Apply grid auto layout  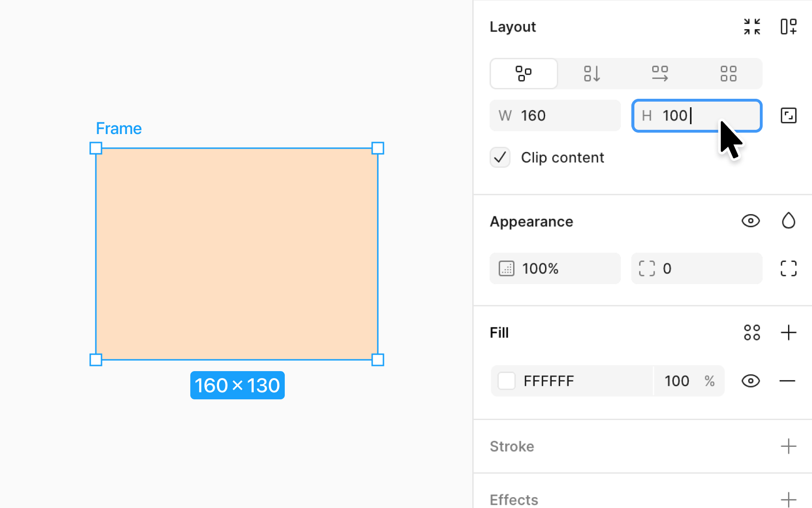pyautogui.click(x=728, y=73)
